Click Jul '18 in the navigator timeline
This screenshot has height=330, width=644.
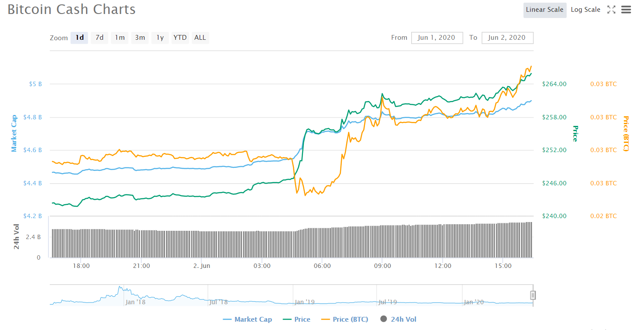pos(219,302)
